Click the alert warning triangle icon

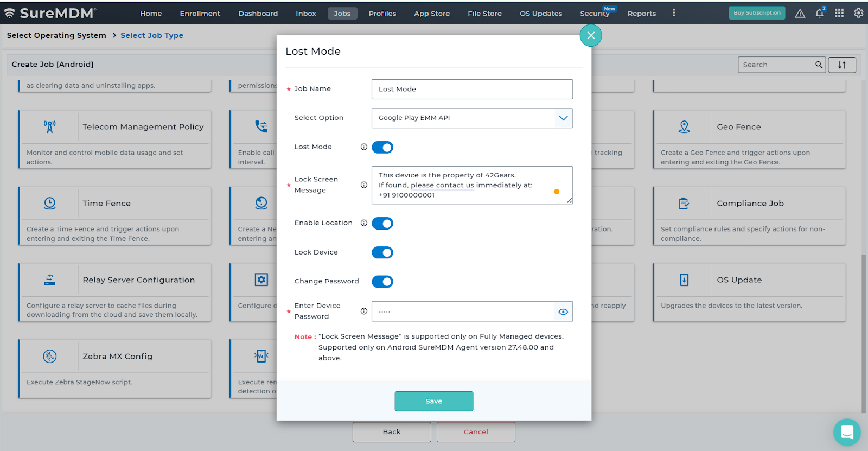pyautogui.click(x=800, y=14)
